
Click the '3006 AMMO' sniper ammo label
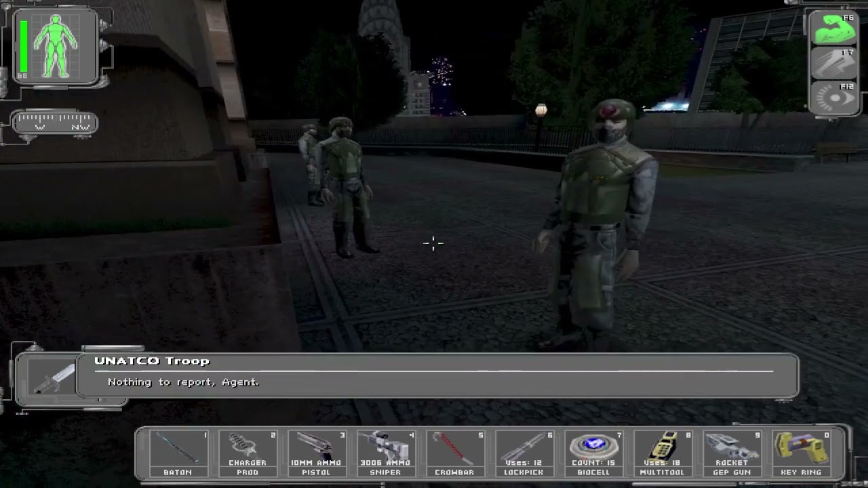385,463
